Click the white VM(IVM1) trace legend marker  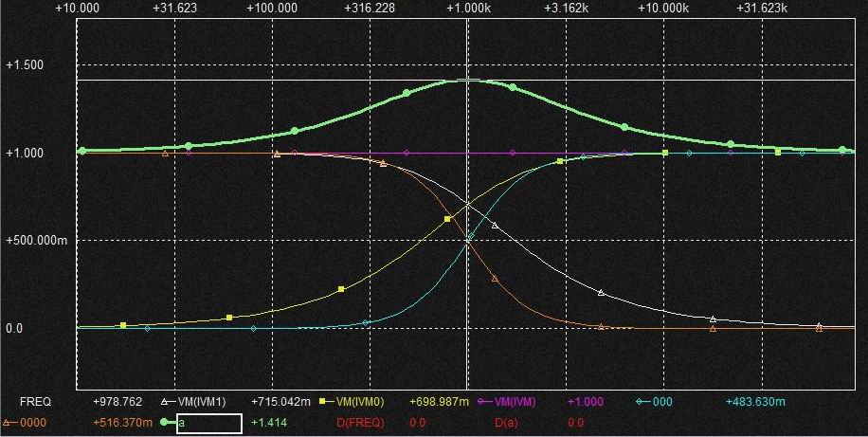click(x=169, y=402)
